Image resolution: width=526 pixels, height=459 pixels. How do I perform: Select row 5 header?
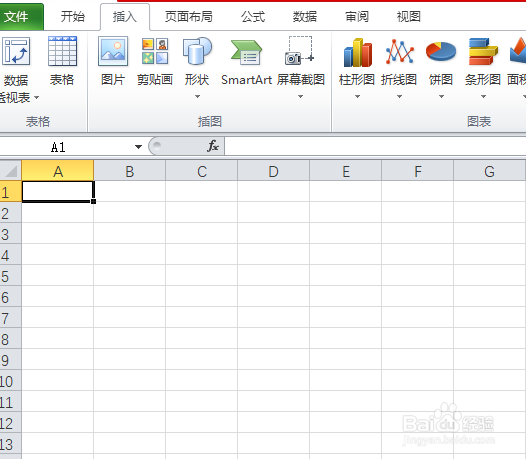point(10,276)
